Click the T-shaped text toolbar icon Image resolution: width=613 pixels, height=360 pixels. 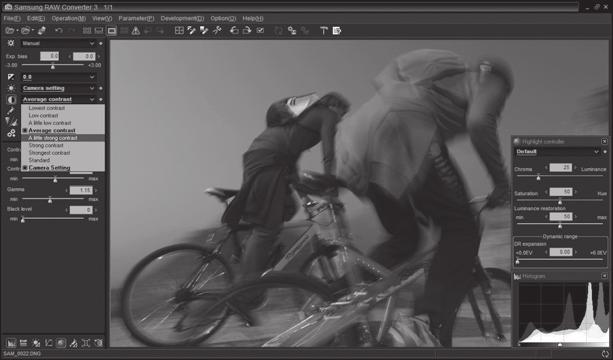324,30
